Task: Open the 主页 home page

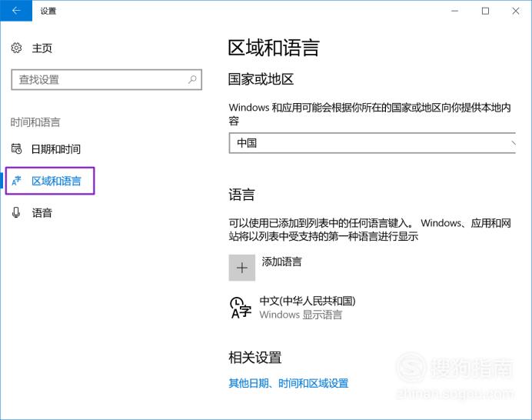Action: pos(42,48)
